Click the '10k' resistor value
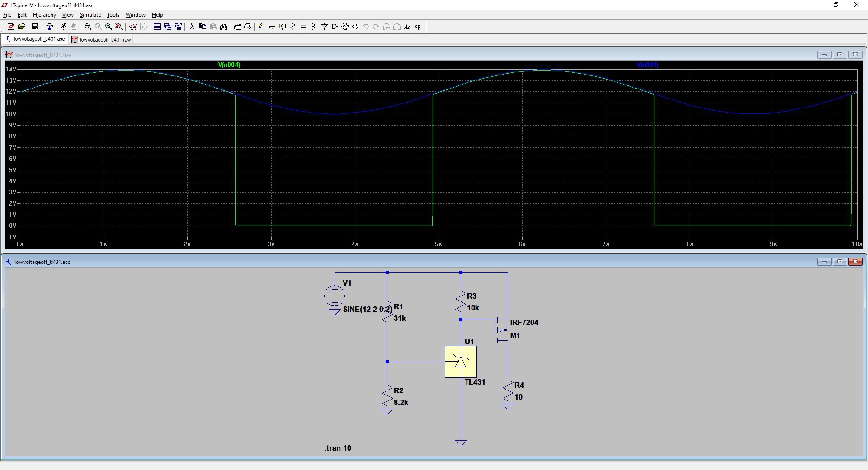 (x=473, y=308)
